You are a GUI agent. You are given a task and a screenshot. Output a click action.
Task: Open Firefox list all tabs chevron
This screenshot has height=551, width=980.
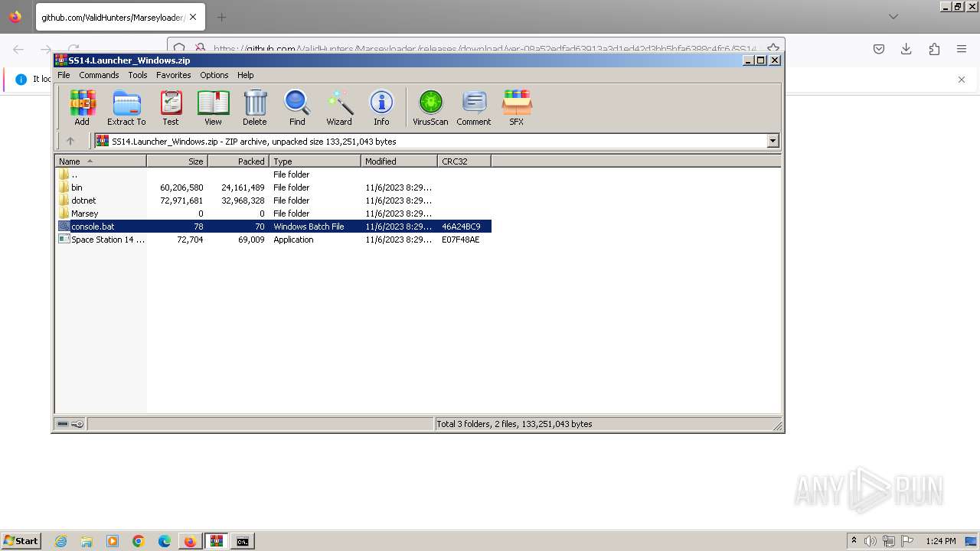893,17
